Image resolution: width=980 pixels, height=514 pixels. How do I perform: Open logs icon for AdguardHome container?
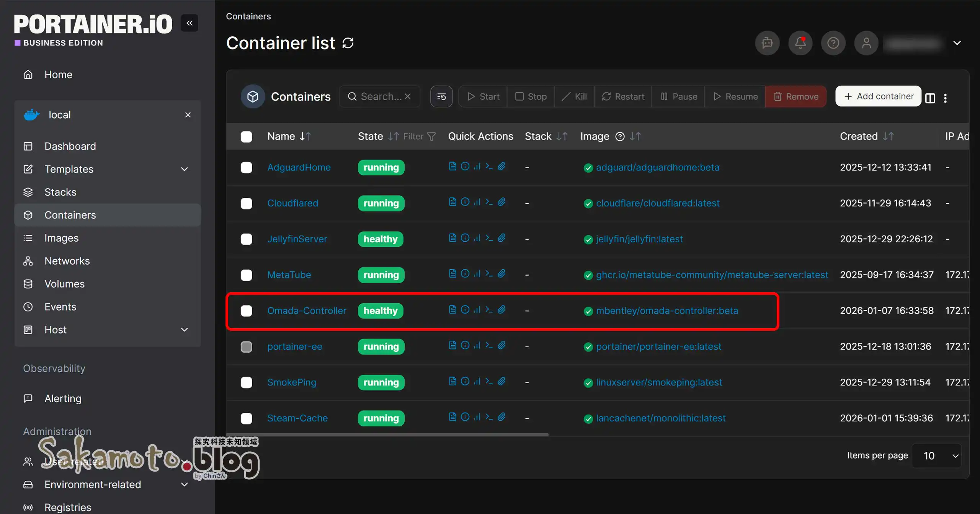452,166
